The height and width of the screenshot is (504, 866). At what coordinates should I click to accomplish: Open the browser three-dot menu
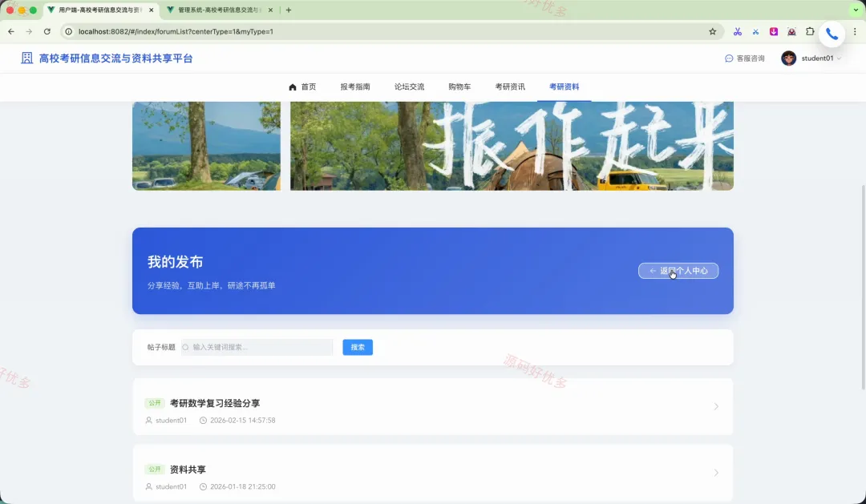(x=855, y=31)
